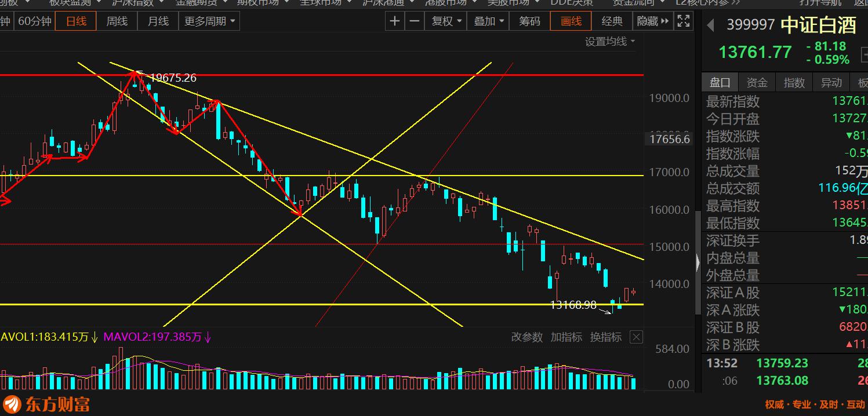
Task: Click the zoom in plus button
Action: 395,21
